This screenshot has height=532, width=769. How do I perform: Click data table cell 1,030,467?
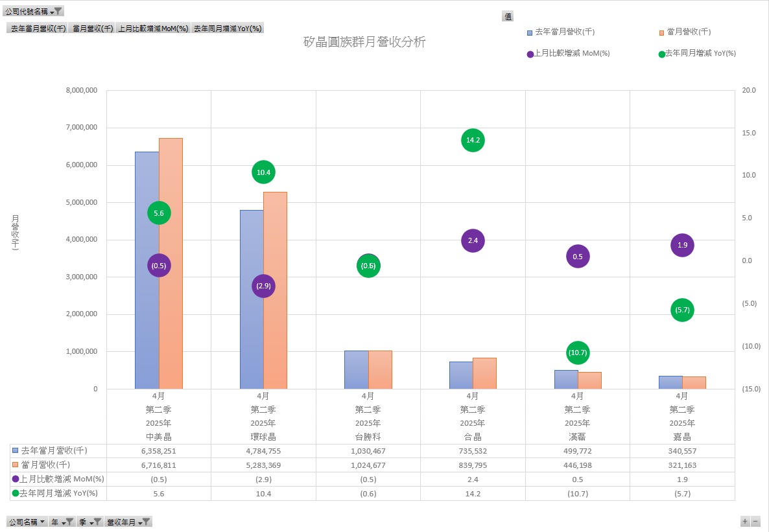point(368,450)
